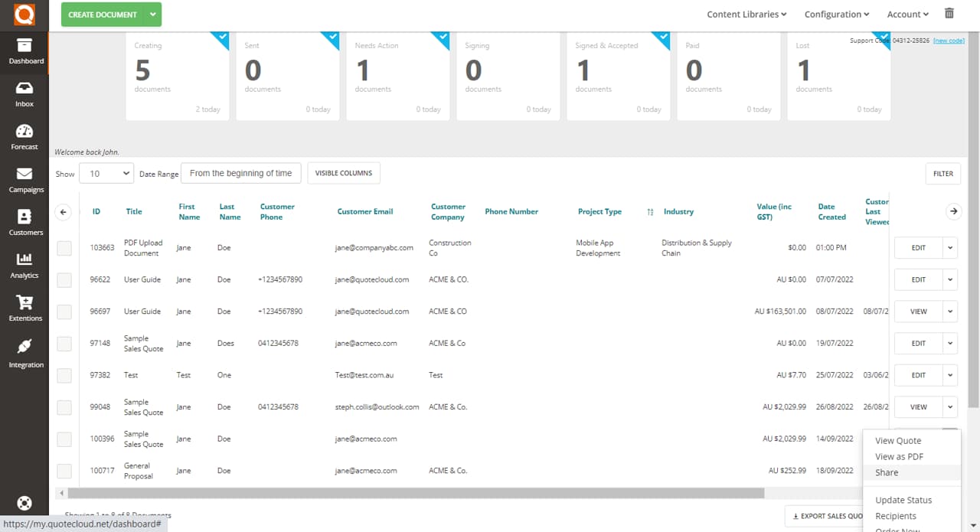Image resolution: width=980 pixels, height=532 pixels.
Task: Open the Show rows count dropdown
Action: 106,173
